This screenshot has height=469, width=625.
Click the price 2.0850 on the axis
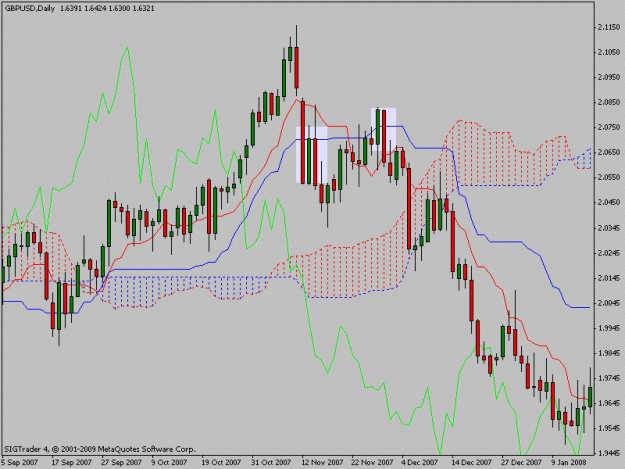609,102
